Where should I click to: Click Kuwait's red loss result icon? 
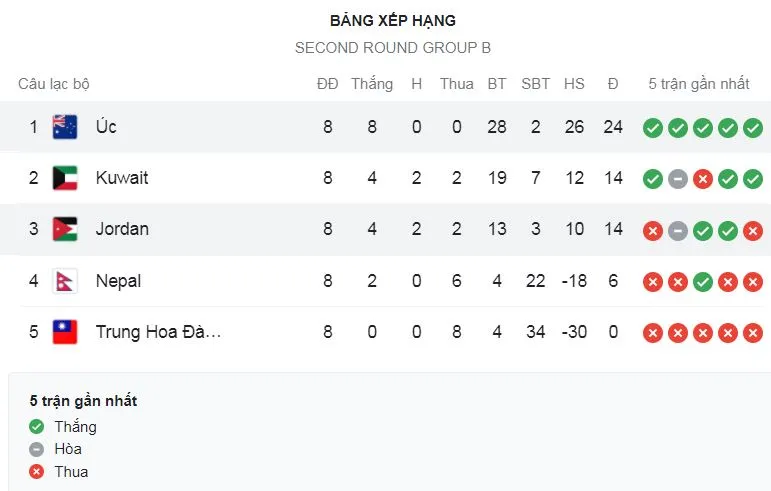(x=703, y=178)
